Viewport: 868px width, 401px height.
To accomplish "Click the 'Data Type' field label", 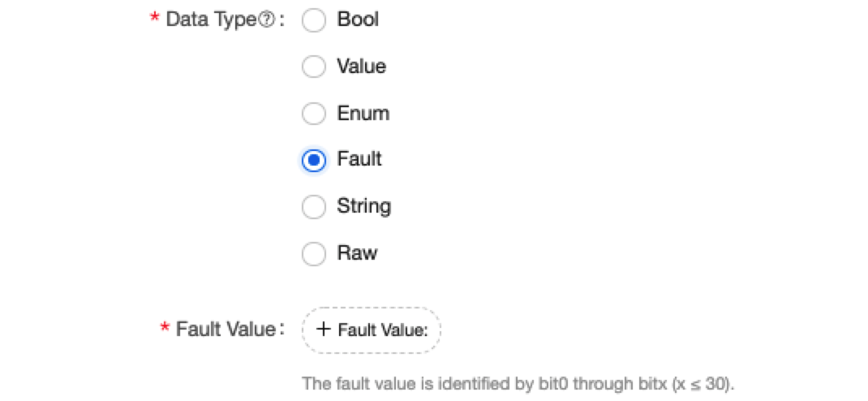I will coord(211,20).
